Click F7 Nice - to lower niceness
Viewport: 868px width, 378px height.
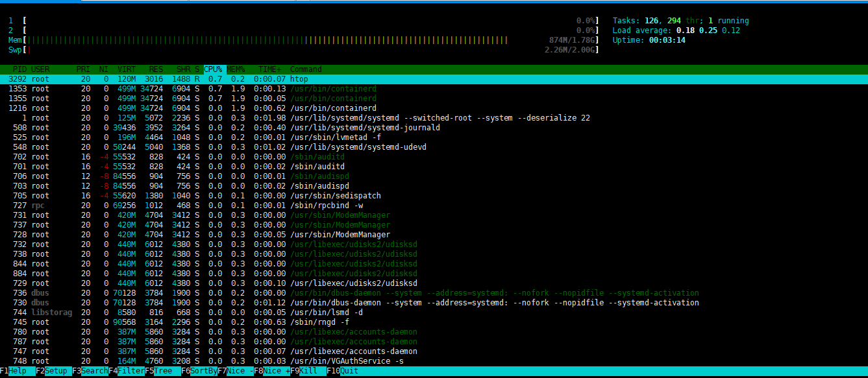click(236, 371)
